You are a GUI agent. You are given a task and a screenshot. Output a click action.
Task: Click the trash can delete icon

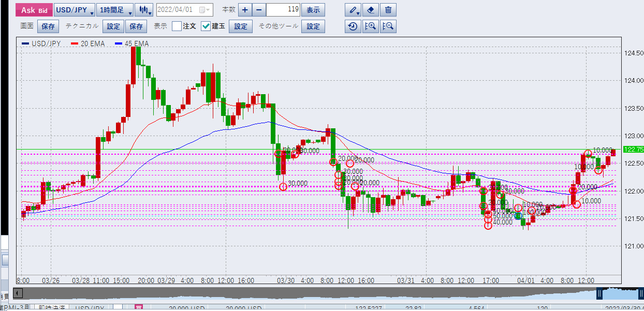click(388, 10)
